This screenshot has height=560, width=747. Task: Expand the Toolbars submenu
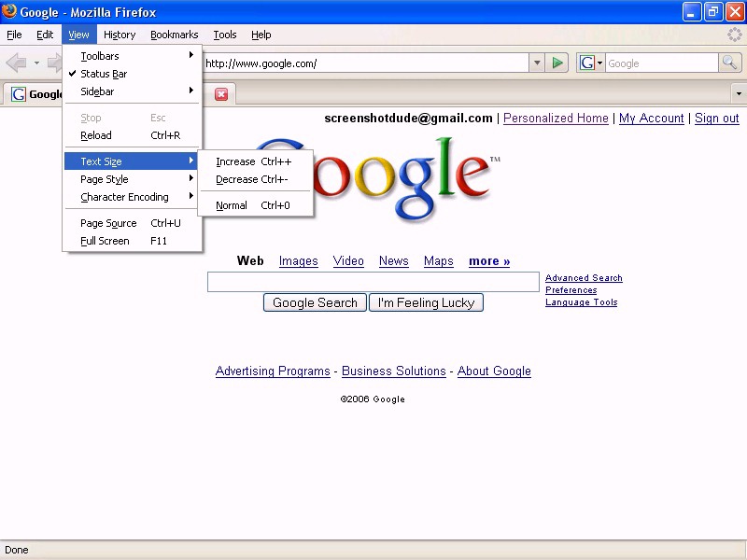point(133,56)
